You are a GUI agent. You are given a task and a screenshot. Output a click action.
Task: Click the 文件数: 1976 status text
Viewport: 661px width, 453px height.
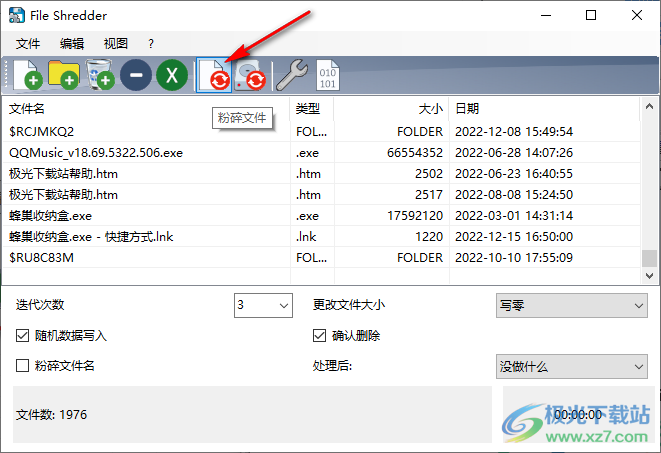51,415
